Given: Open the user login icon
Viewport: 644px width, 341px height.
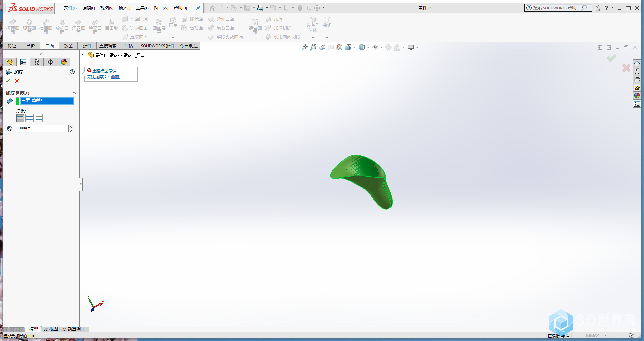Looking at the screenshot, I should point(598,8).
